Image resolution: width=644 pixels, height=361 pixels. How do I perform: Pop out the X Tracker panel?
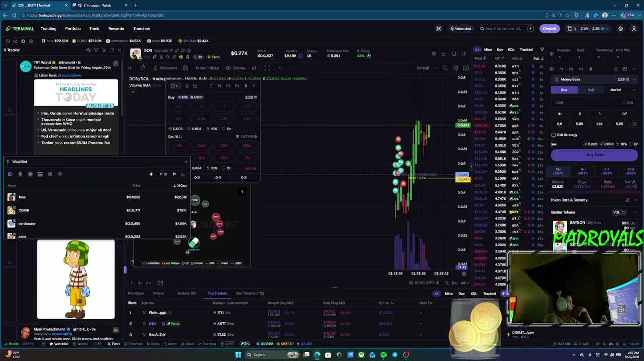(x=111, y=50)
